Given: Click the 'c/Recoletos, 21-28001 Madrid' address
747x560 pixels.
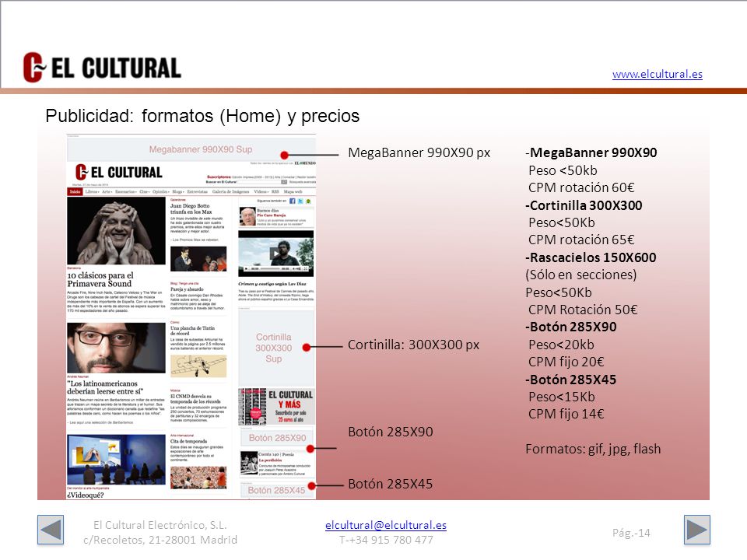Looking at the screenshot, I should coord(160,540).
